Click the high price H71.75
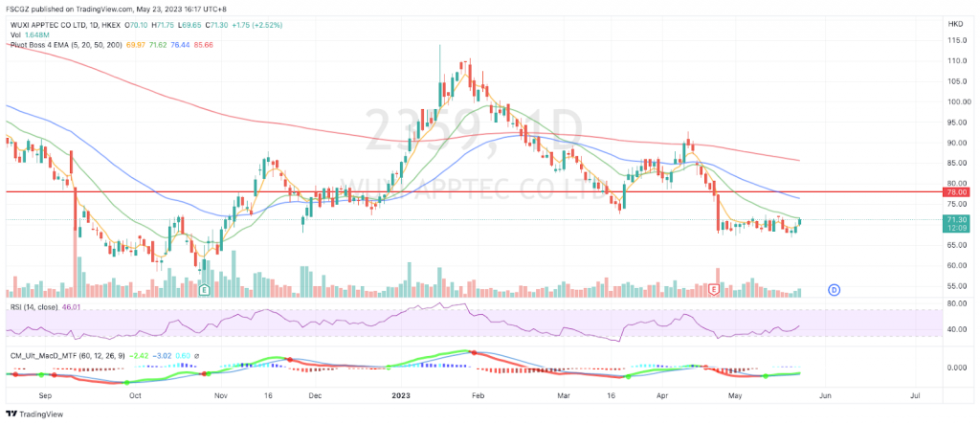The height and width of the screenshot is (424, 980). click(x=164, y=26)
